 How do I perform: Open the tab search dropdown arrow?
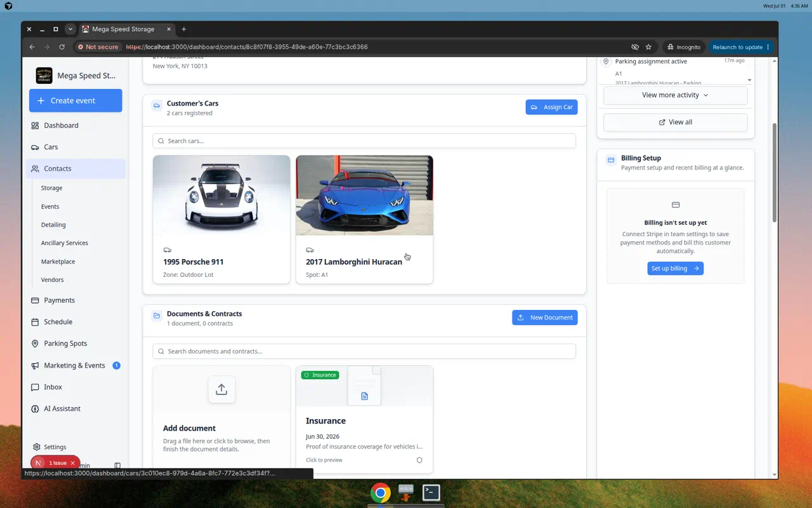70,29
